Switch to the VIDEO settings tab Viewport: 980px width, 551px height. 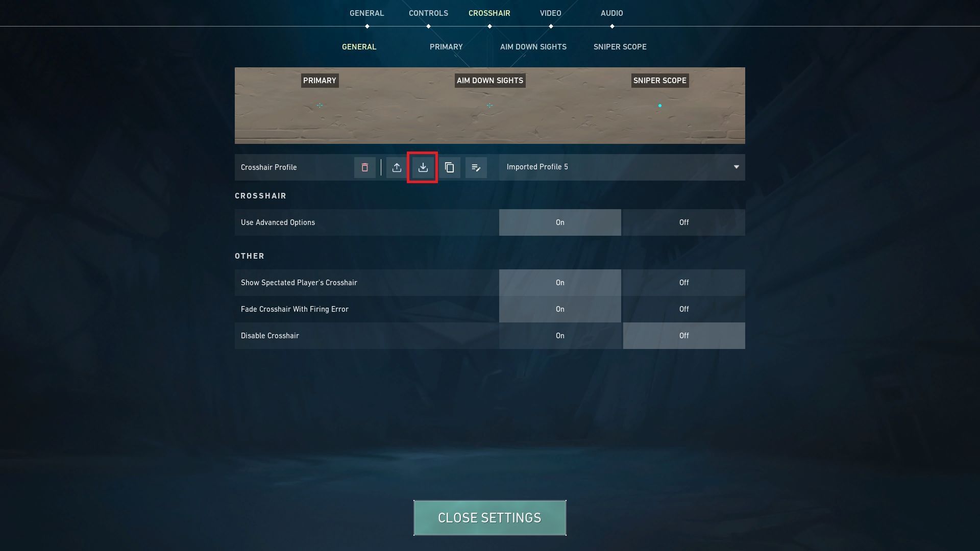coord(550,13)
